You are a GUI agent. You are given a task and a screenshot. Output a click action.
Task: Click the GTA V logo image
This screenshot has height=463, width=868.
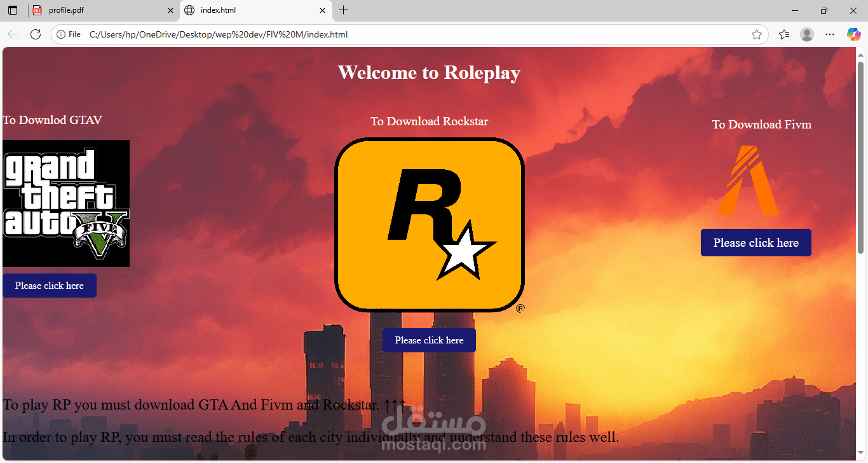coord(66,204)
